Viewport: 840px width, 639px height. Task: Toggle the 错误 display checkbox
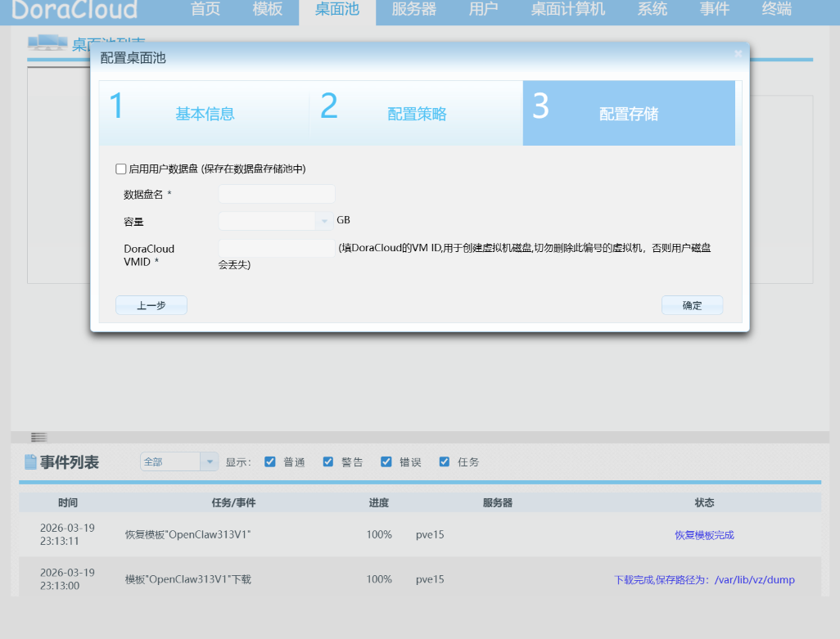[386, 461]
